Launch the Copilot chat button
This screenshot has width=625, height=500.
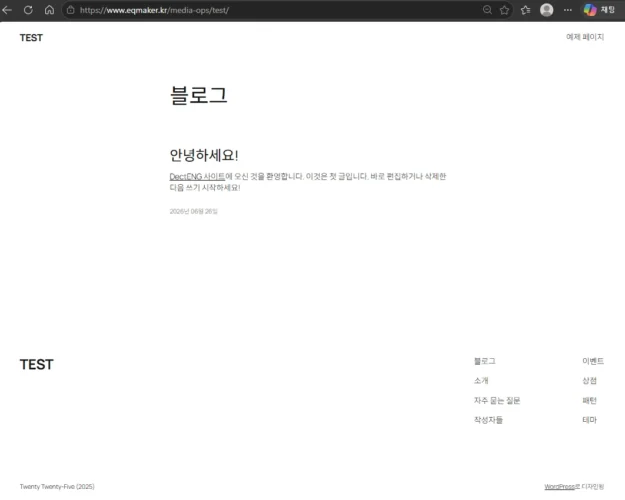tap(599, 10)
